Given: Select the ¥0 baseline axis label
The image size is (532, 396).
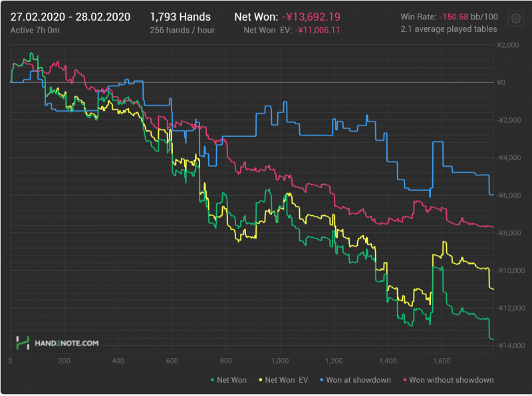Looking at the screenshot, I should coord(501,83).
